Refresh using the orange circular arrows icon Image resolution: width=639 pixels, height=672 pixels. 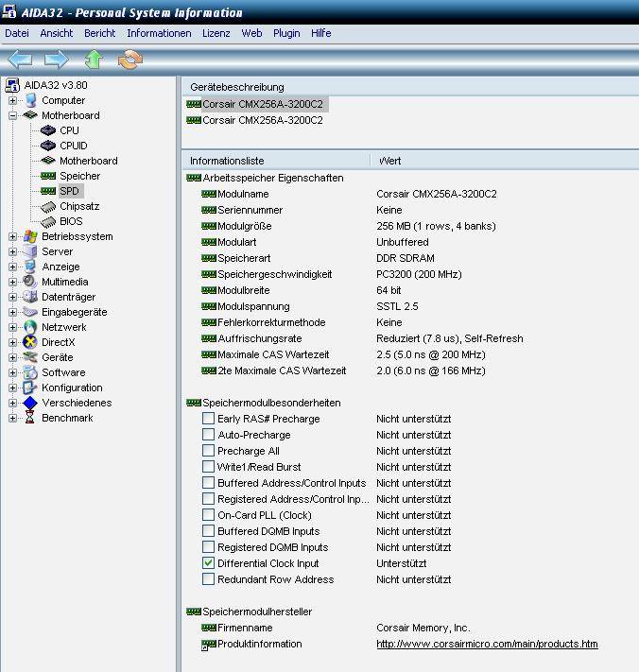[x=130, y=60]
